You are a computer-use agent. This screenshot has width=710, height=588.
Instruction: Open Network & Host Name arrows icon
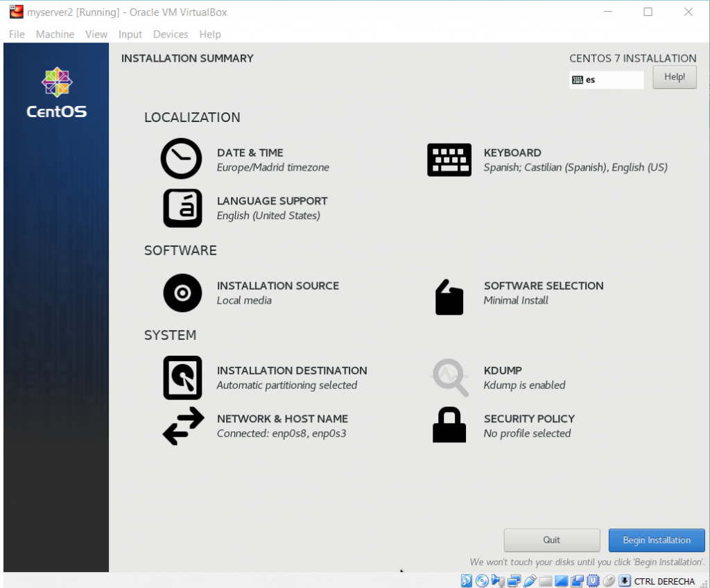183,426
